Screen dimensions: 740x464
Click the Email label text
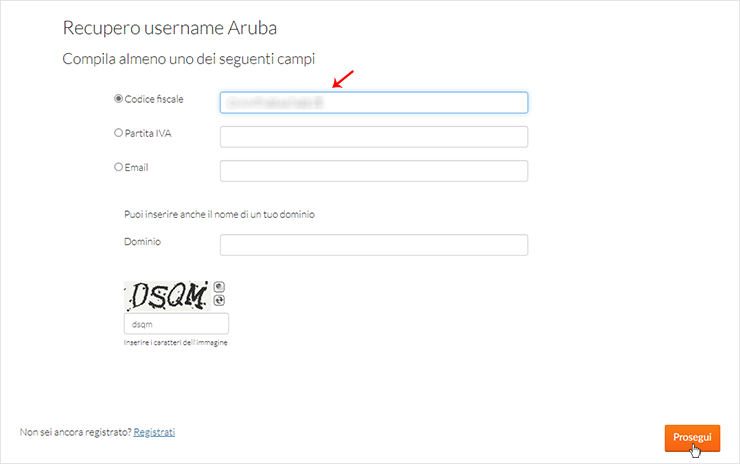coord(136,167)
